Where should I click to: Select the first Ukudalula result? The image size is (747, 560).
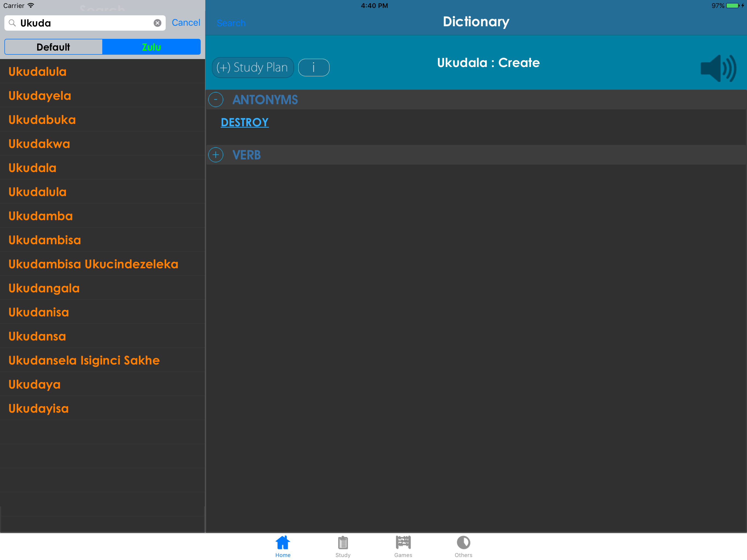tap(102, 71)
